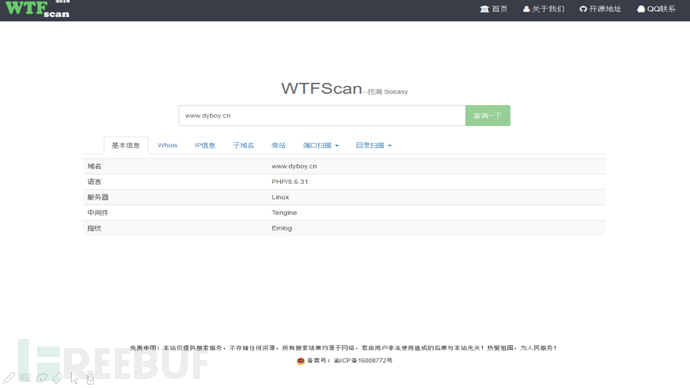Click the 语言 row label
Screen dimensions: 690x388
click(x=94, y=182)
